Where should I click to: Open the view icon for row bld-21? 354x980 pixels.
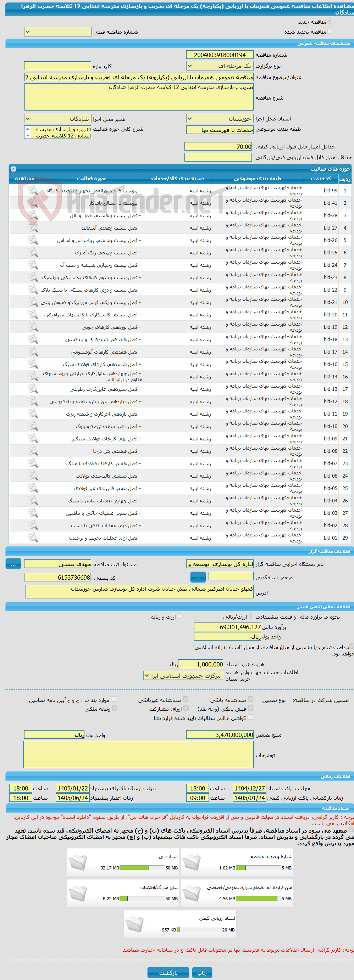click(33, 302)
